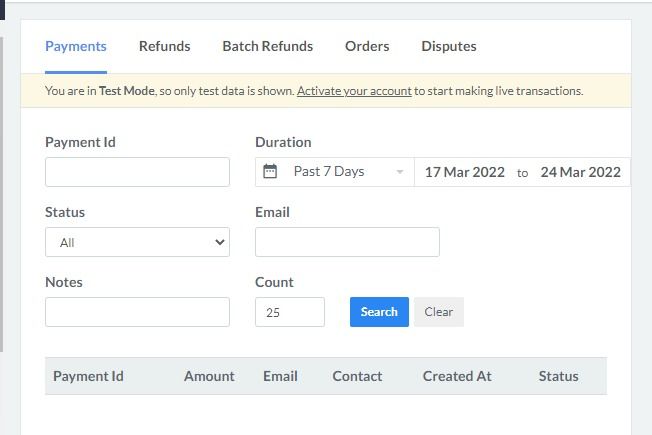
Task: Select the Count field showing 25
Action: (x=290, y=312)
